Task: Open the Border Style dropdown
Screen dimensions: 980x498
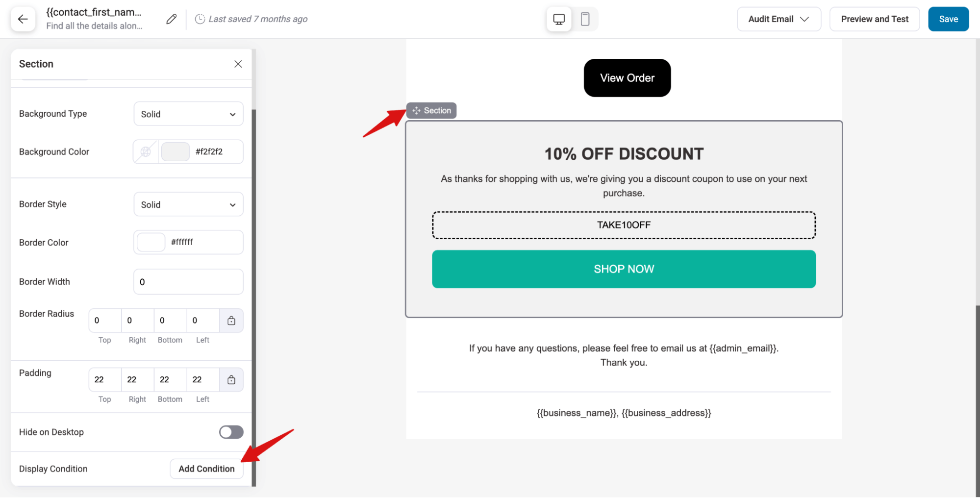Action: 188,204
